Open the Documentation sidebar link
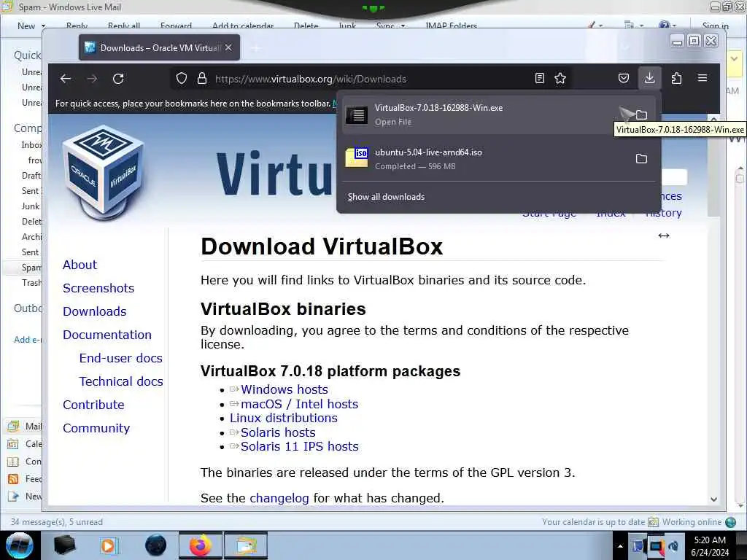 click(107, 335)
